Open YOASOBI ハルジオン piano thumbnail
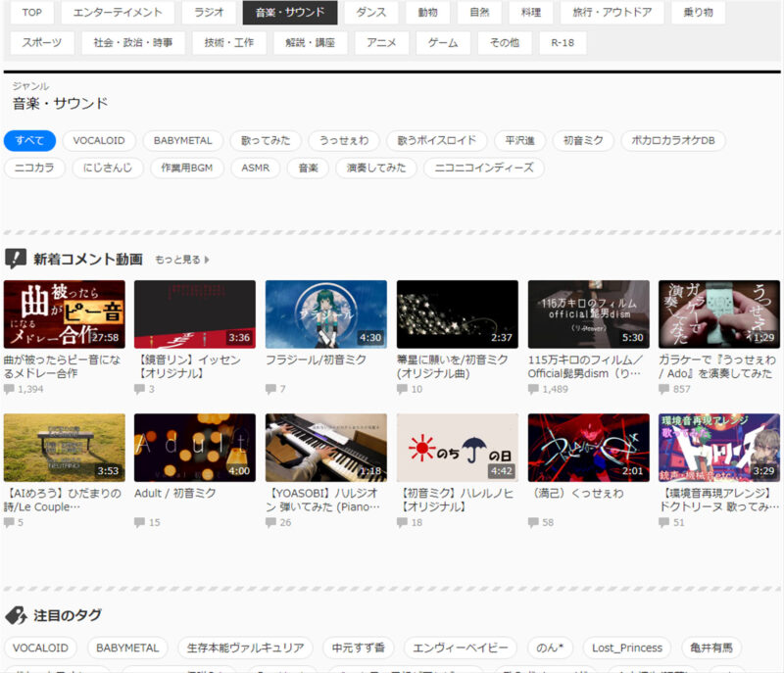This screenshot has height=673, width=784. click(x=326, y=448)
